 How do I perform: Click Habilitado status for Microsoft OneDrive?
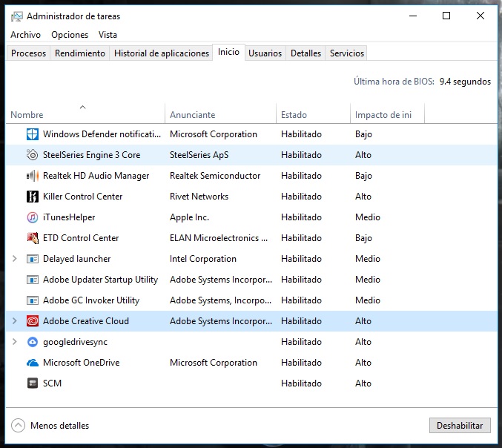301,363
